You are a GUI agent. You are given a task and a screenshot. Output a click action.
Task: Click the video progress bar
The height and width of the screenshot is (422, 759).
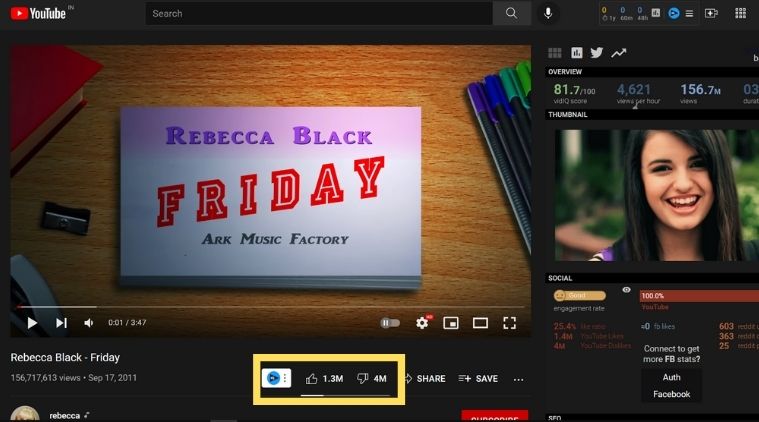(271, 307)
